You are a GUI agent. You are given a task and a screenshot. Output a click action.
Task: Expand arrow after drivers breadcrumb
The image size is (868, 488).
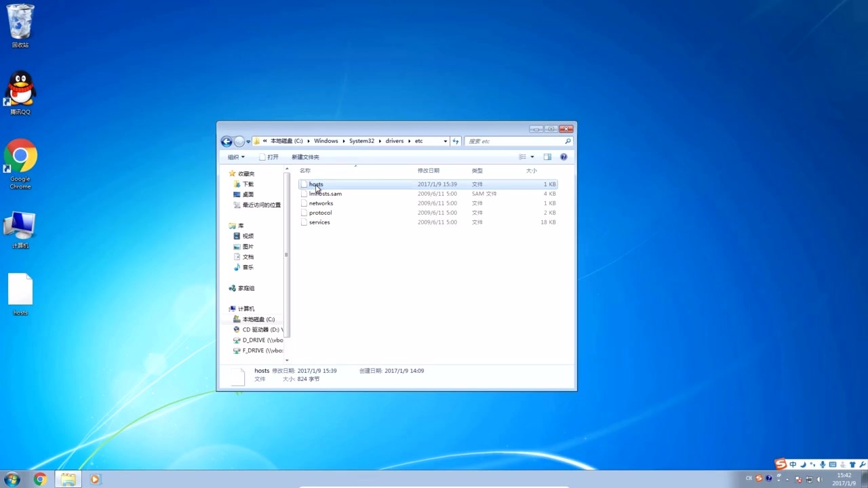point(409,141)
